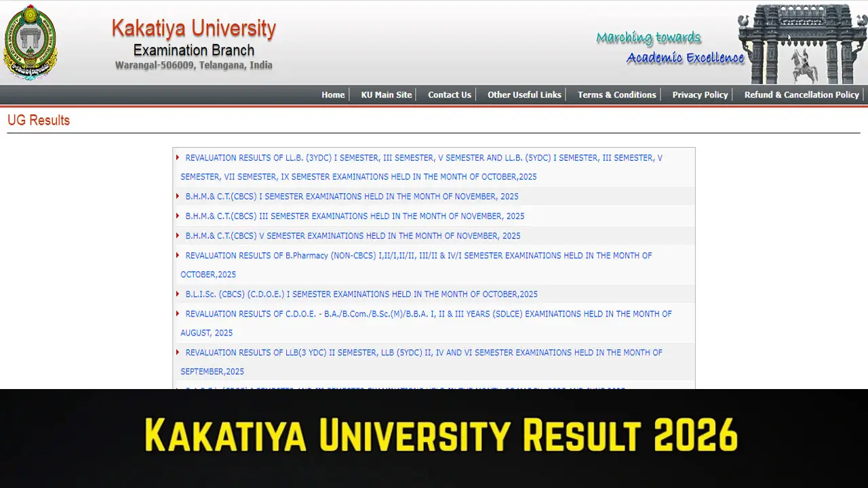Screen dimensions: 868x488
Task: Open the Contact Us page
Action: 450,95
